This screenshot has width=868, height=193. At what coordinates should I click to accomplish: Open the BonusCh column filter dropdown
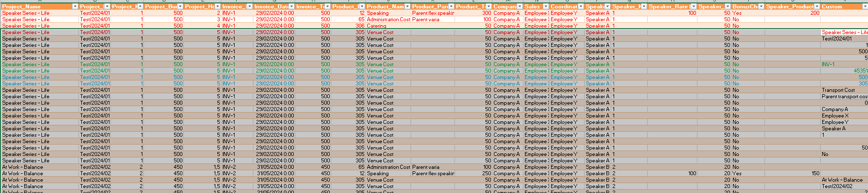762,6
